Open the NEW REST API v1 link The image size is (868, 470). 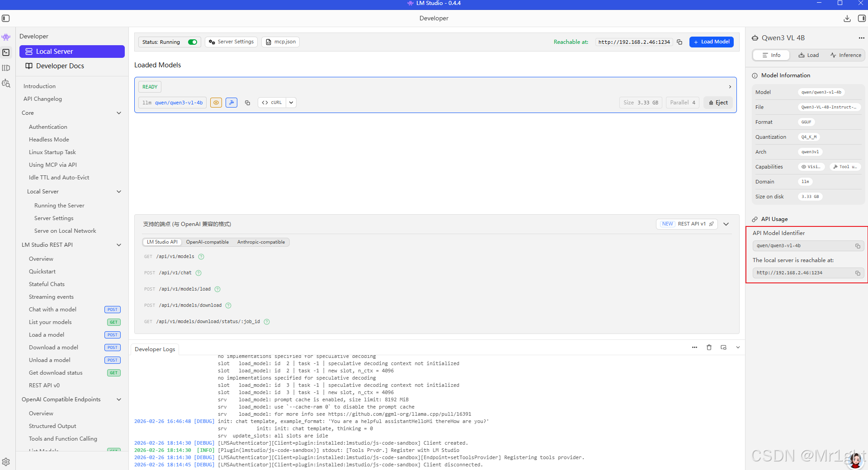(x=687, y=224)
